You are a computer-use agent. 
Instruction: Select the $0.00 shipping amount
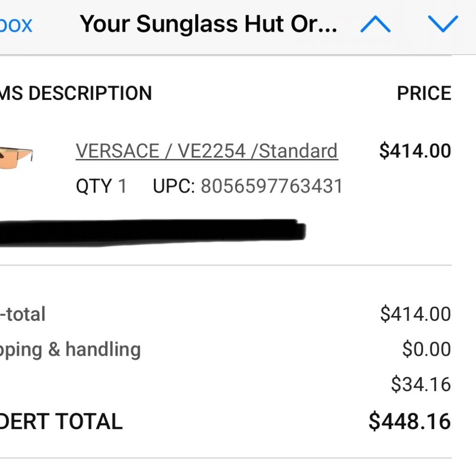click(x=427, y=349)
